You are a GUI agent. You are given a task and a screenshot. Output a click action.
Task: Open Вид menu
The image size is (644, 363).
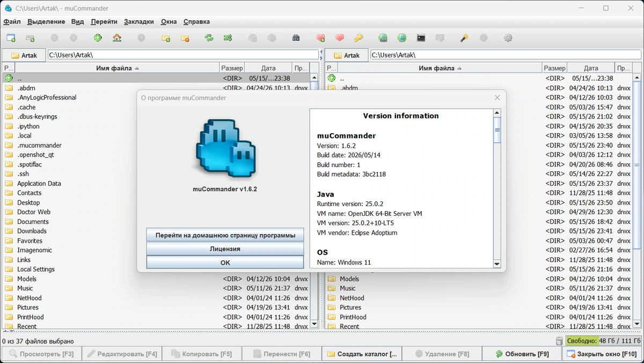coord(77,21)
